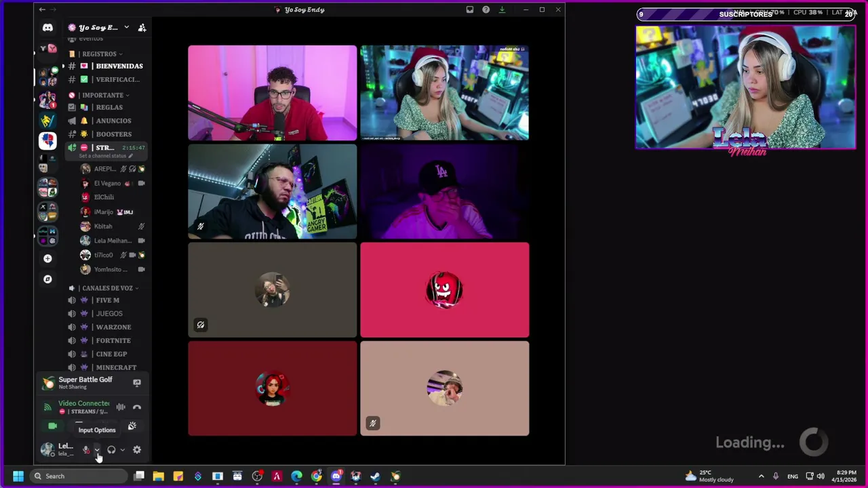Open the server icon with red notification badge
Image resolution: width=868 pixels, height=488 pixels.
click(47, 100)
